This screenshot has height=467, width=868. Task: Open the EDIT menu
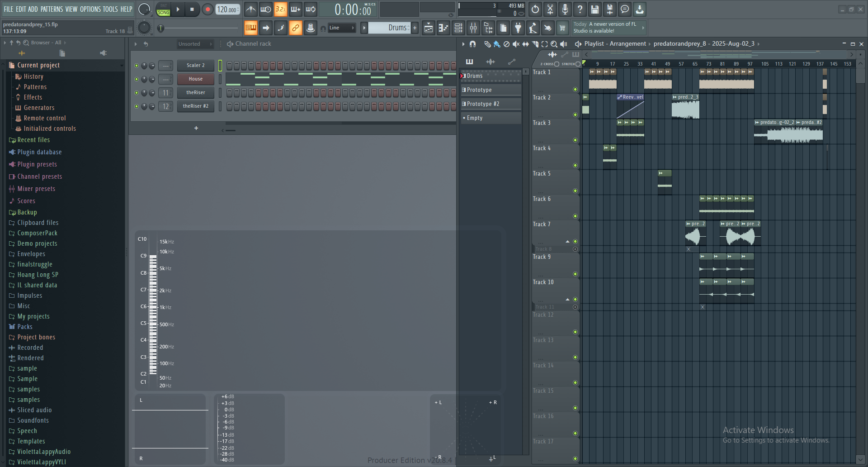(21, 9)
